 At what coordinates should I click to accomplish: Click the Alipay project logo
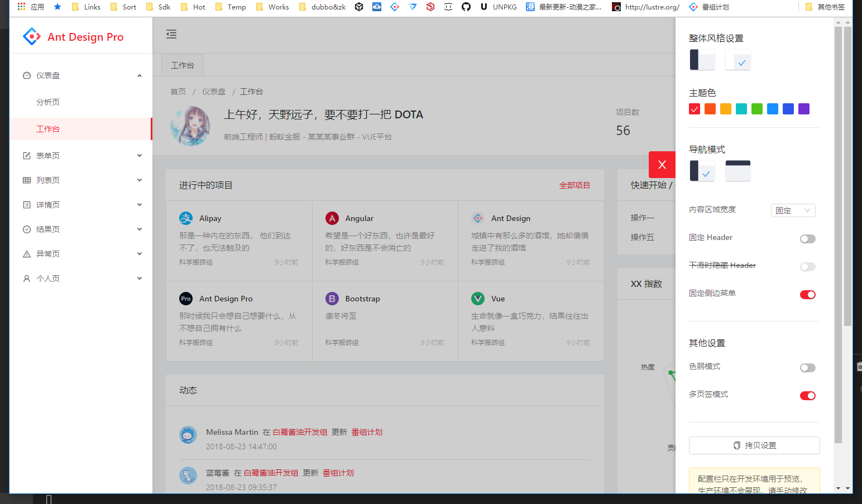(186, 218)
